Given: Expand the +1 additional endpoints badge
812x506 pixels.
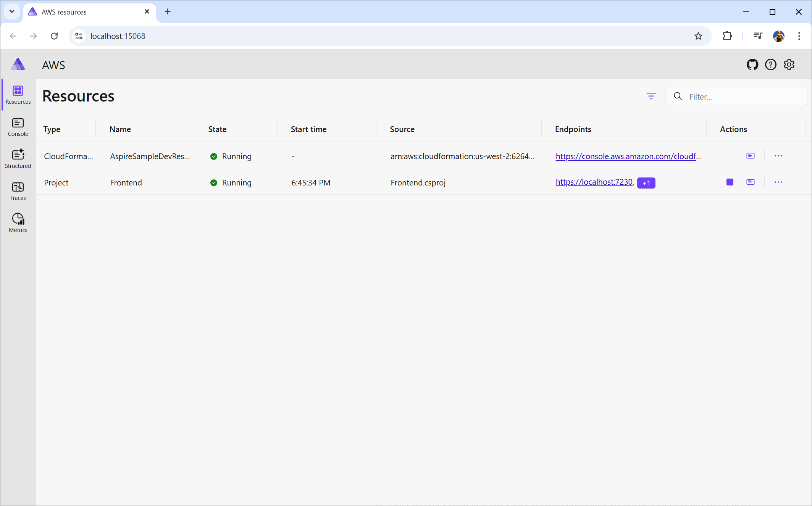Looking at the screenshot, I should tap(646, 183).
